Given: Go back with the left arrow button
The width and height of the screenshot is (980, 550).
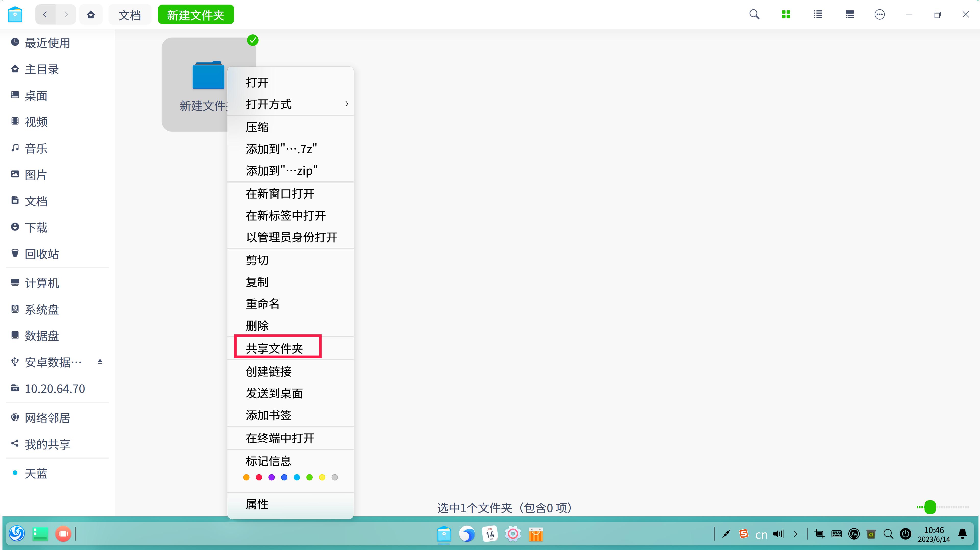Looking at the screenshot, I should pyautogui.click(x=45, y=15).
